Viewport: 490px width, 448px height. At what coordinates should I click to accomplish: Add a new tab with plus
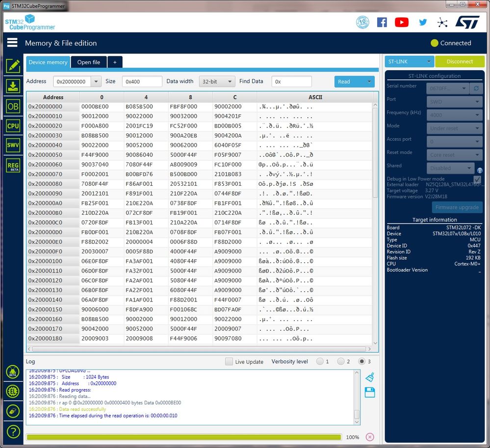115,62
